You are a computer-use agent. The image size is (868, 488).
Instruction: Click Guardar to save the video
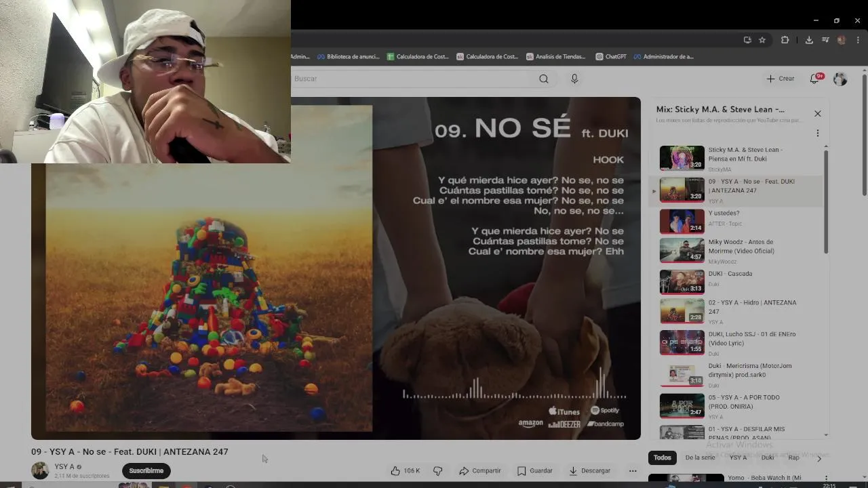pos(535,470)
